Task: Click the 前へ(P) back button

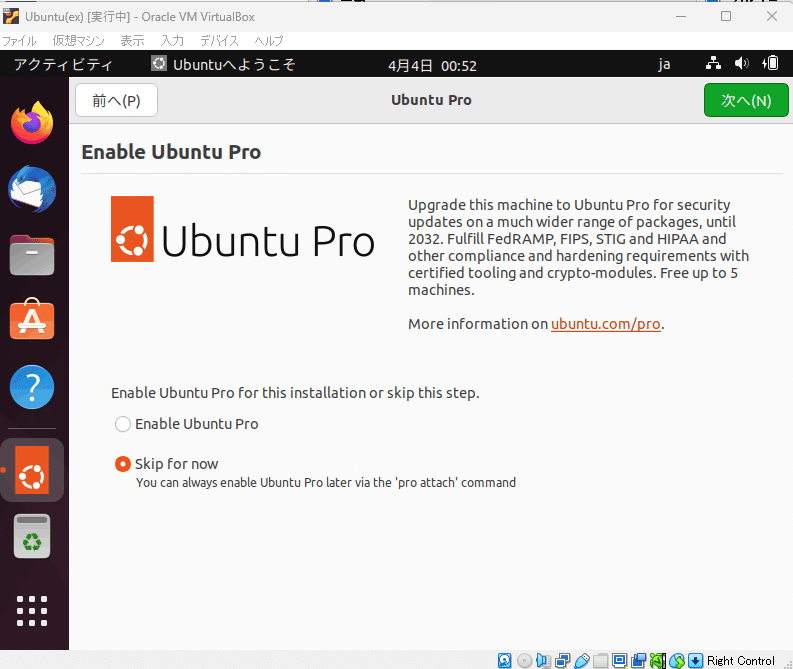Action: [116, 100]
